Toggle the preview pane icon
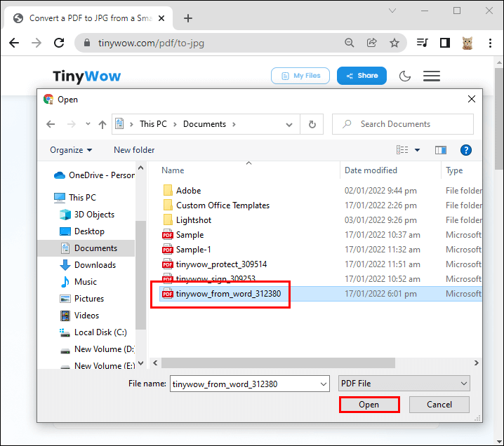504x446 pixels. click(x=441, y=150)
